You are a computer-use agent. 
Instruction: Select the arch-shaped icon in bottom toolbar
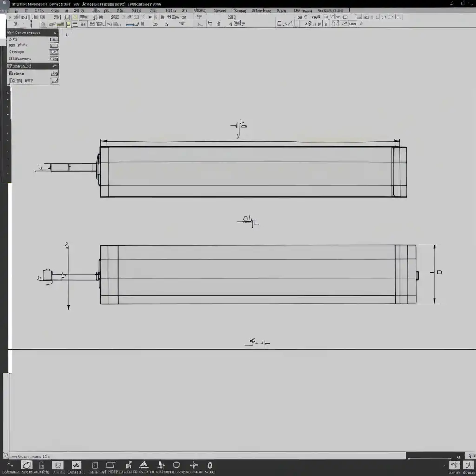point(111,465)
